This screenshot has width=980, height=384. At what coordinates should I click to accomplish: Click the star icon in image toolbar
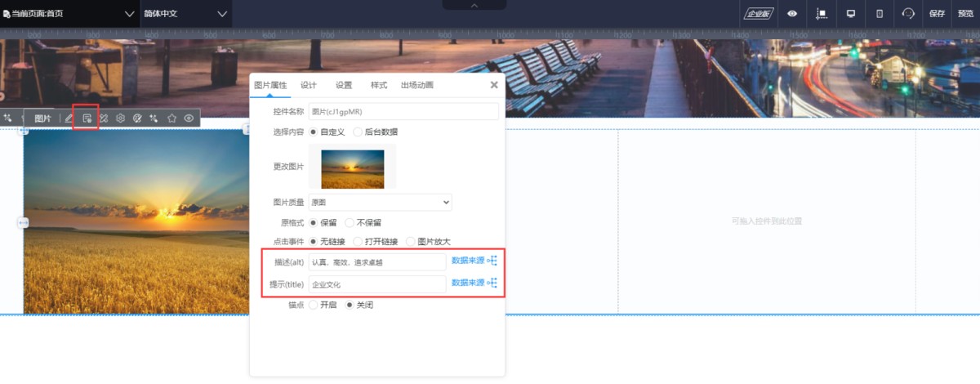click(171, 118)
